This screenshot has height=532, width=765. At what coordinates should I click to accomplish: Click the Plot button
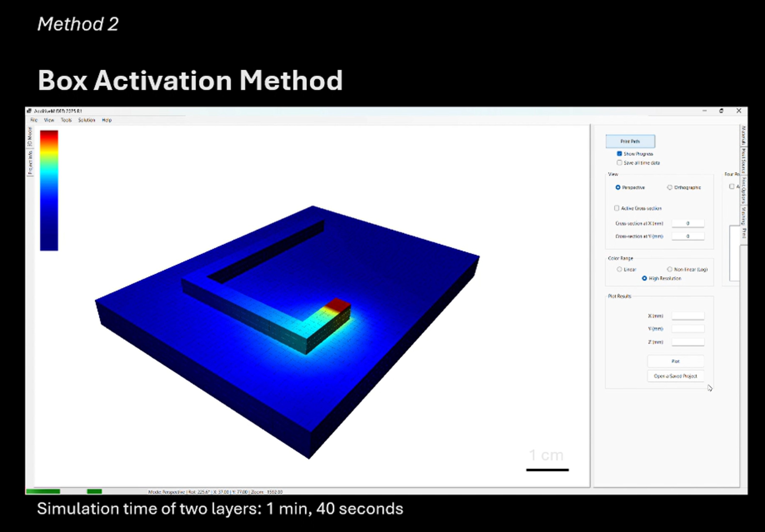click(x=675, y=361)
